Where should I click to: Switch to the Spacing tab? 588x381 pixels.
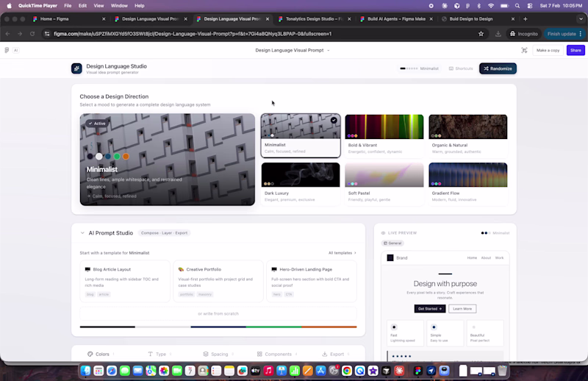(218, 354)
